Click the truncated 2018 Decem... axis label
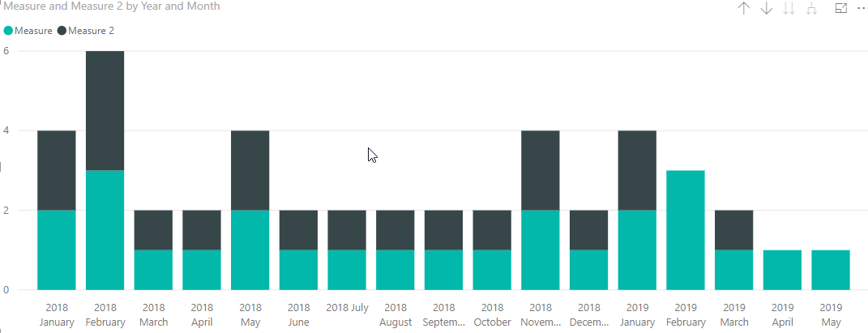868x333 pixels. click(x=588, y=314)
